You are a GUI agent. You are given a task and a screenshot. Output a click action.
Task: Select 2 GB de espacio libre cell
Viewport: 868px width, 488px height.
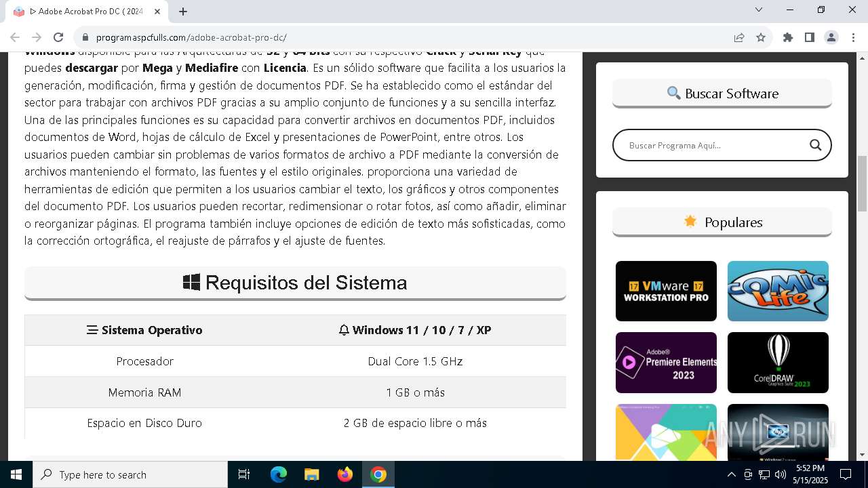coord(415,423)
